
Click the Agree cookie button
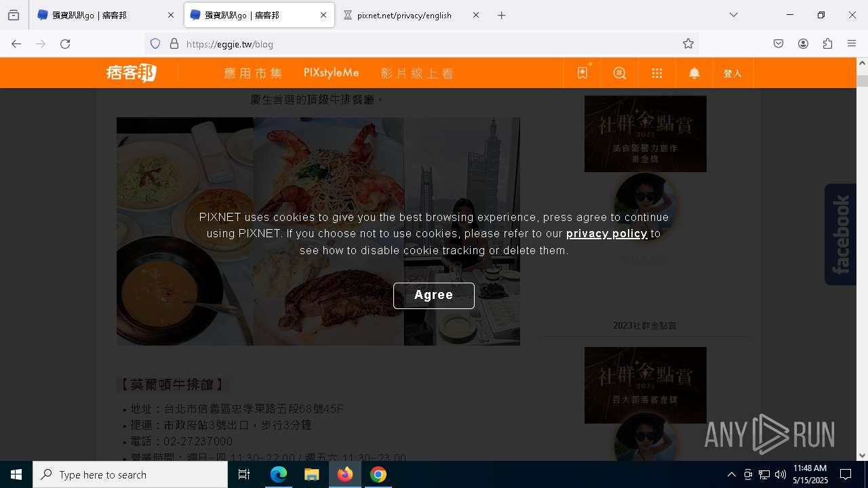point(433,296)
